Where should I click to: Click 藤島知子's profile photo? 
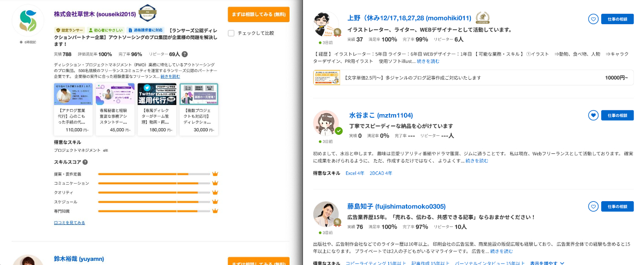click(326, 214)
